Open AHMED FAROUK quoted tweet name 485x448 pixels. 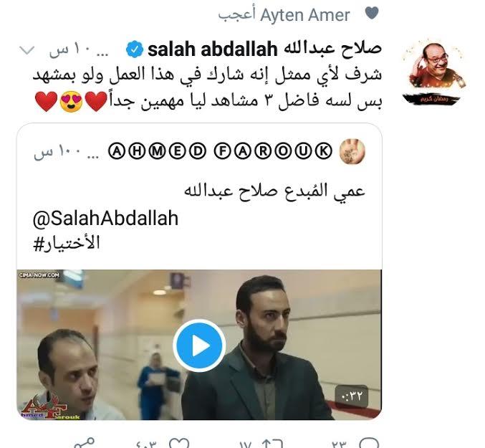click(220, 151)
